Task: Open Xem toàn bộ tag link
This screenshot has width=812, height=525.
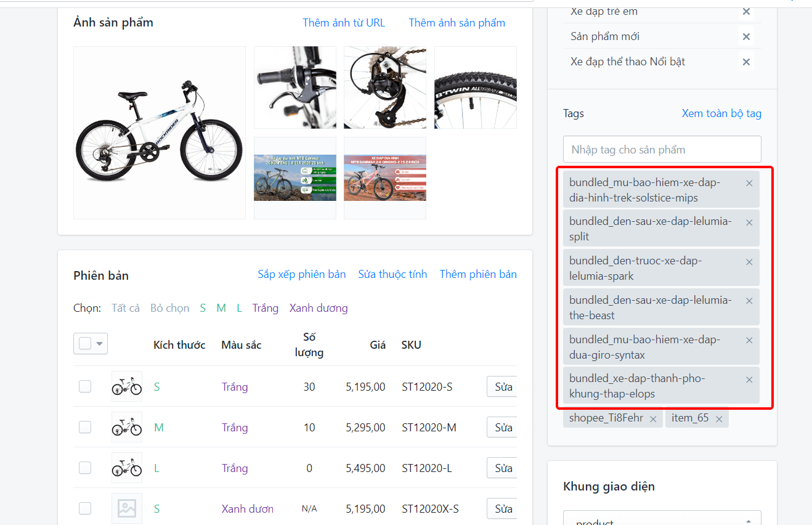Action: pos(721,113)
